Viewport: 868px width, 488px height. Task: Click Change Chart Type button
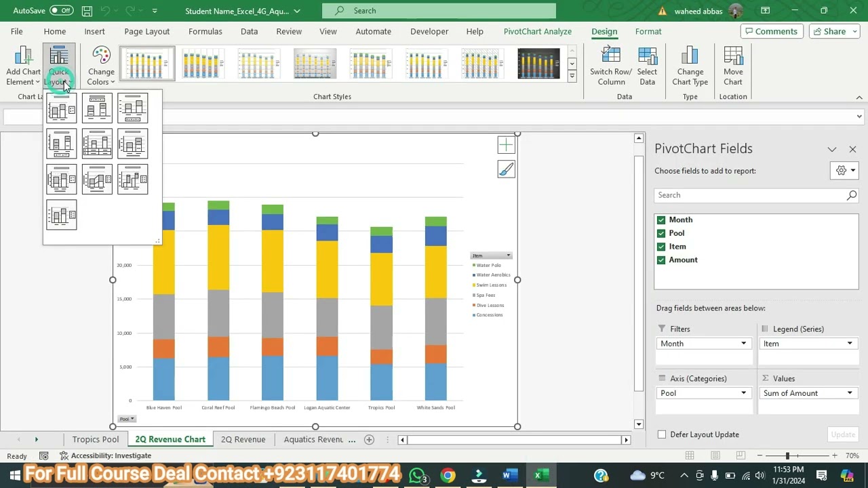(690, 66)
